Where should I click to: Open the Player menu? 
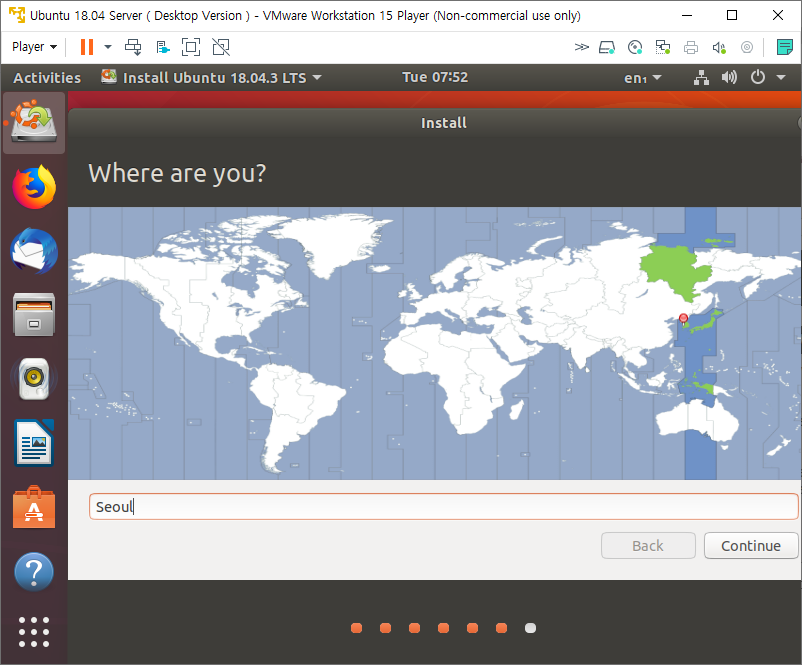click(34, 47)
